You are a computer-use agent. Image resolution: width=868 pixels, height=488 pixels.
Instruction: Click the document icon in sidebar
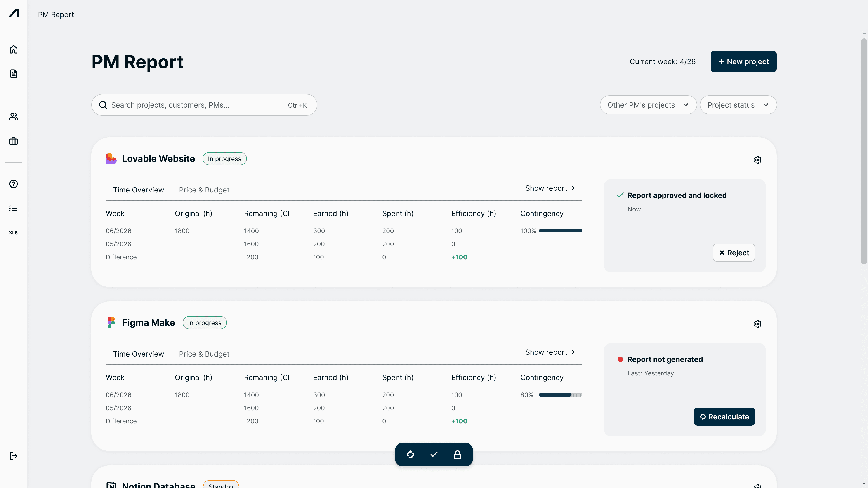point(14,74)
